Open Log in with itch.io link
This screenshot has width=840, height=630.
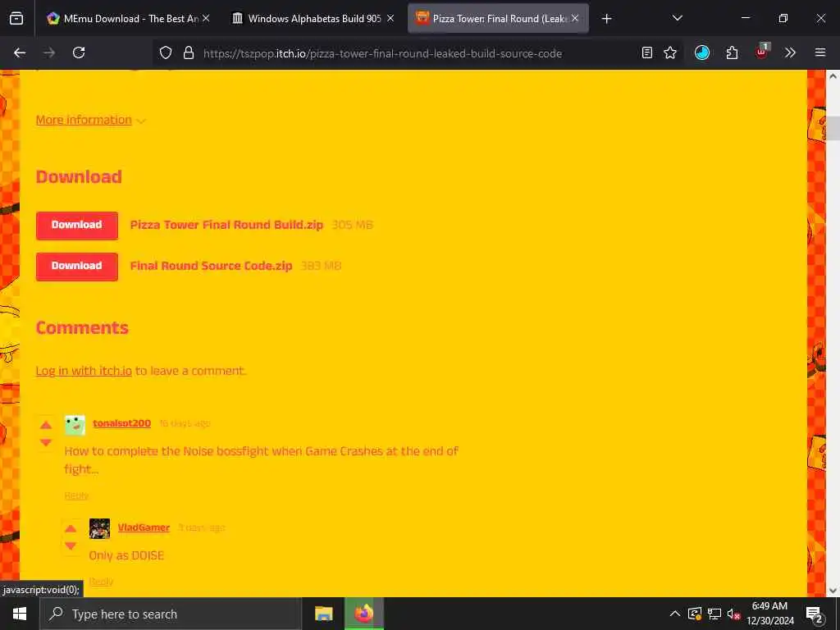pos(84,371)
